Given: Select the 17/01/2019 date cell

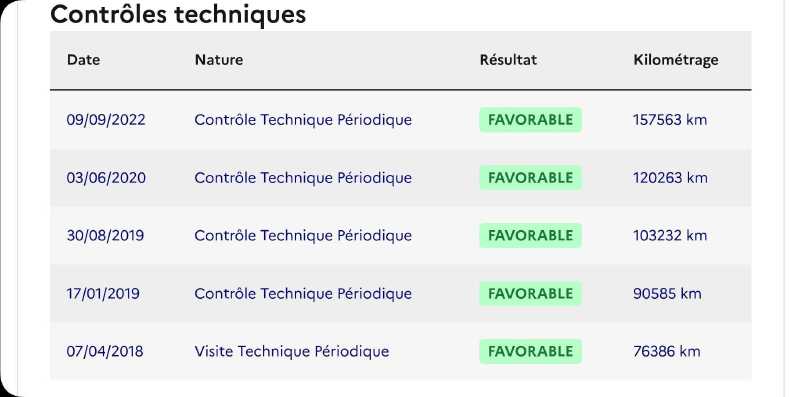Looking at the screenshot, I should (103, 293).
